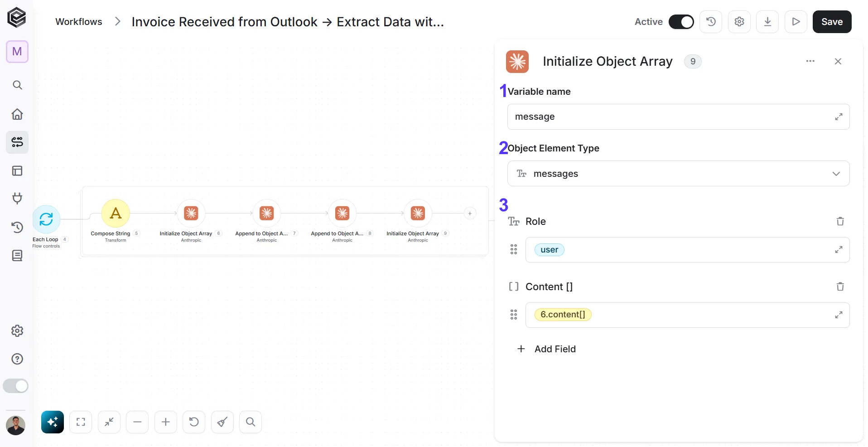Toggle the switch at sidebar bottom

pos(16,386)
